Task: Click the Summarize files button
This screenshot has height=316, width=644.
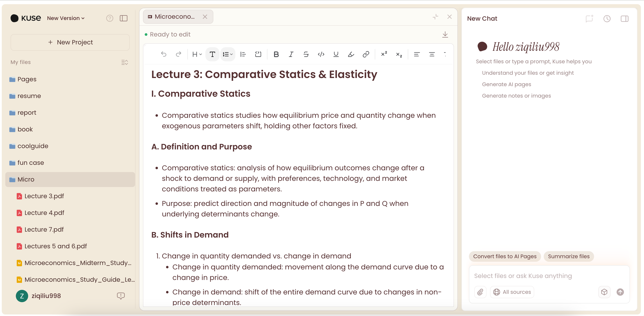Action: pos(569,256)
